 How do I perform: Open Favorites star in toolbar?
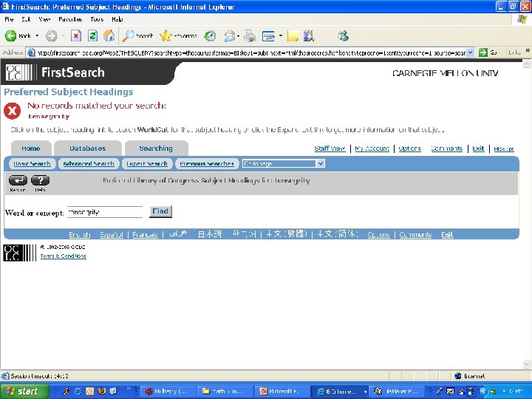[178, 35]
